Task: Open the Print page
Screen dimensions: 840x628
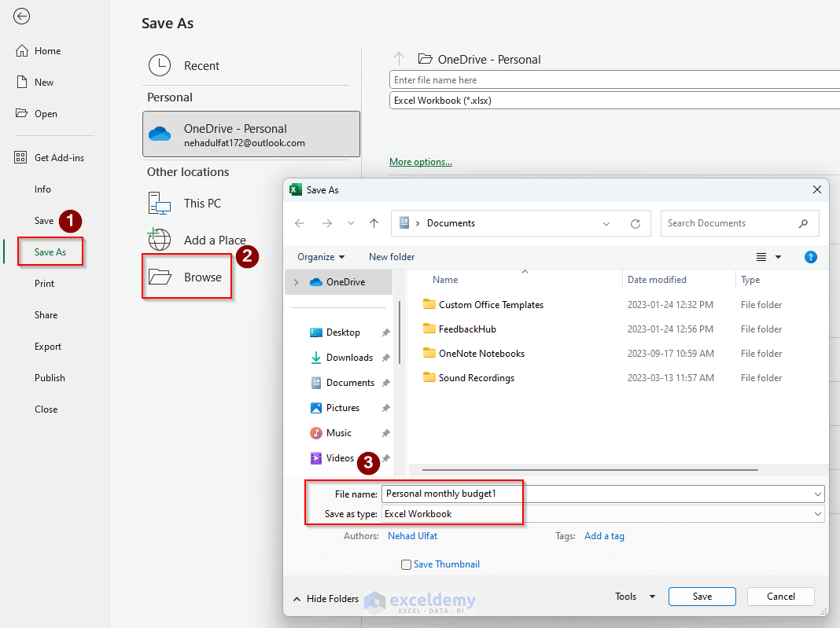Action: tap(45, 283)
